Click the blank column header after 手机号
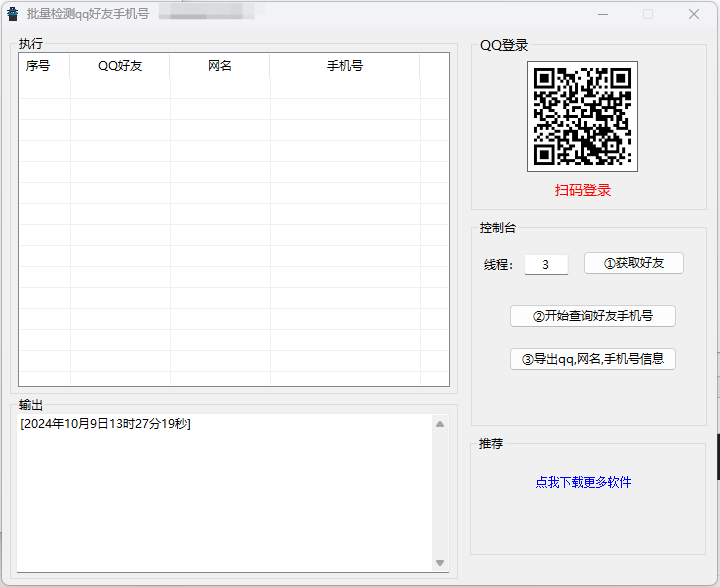Viewport: 720px width, 587px height. (434, 66)
